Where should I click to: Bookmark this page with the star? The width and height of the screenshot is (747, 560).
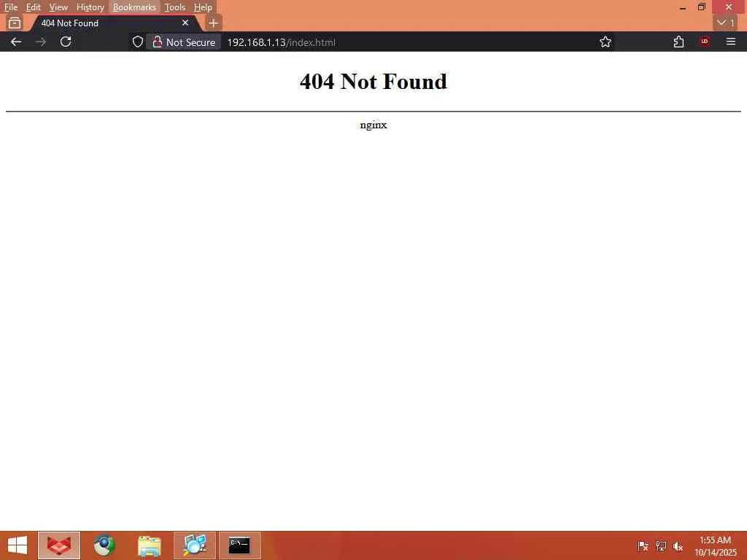(x=605, y=42)
